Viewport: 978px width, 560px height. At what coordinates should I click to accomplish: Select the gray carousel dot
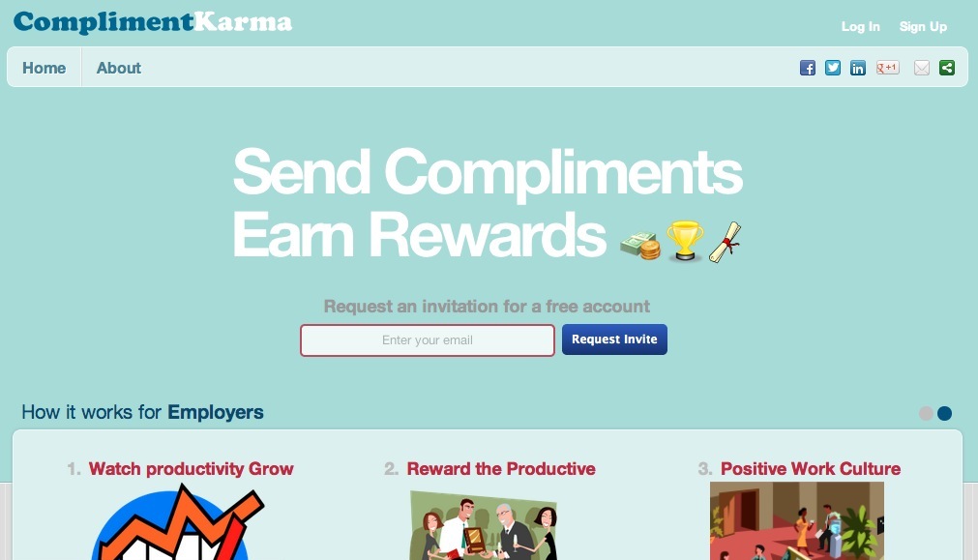coord(926,413)
